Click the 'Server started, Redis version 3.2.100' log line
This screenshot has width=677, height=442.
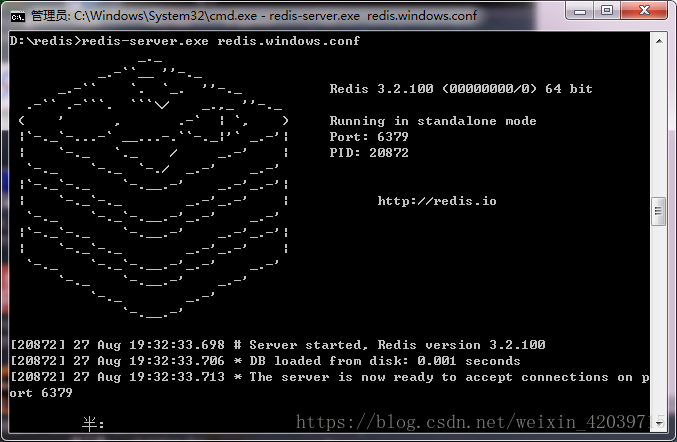click(x=278, y=345)
